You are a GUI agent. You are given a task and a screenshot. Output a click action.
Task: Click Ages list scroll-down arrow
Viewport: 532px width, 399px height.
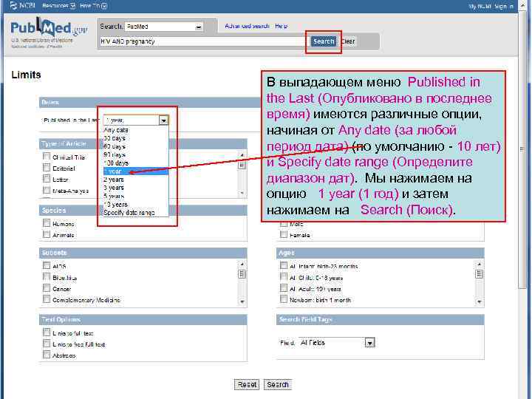479,301
